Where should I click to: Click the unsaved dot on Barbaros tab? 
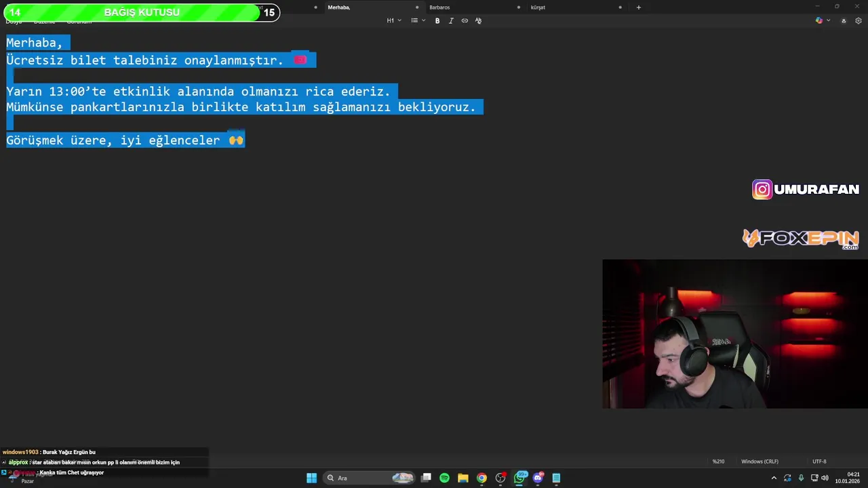click(x=519, y=7)
